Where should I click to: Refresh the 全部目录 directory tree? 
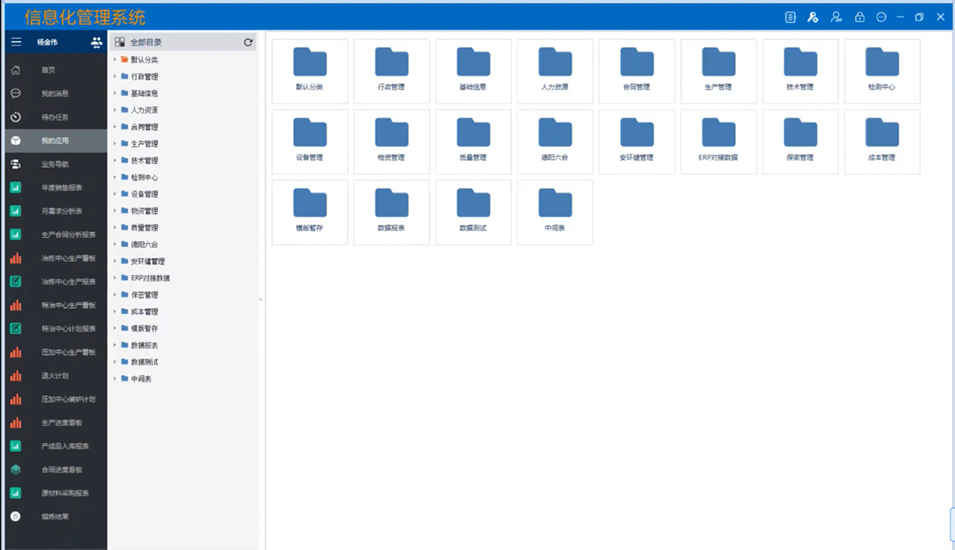(248, 42)
